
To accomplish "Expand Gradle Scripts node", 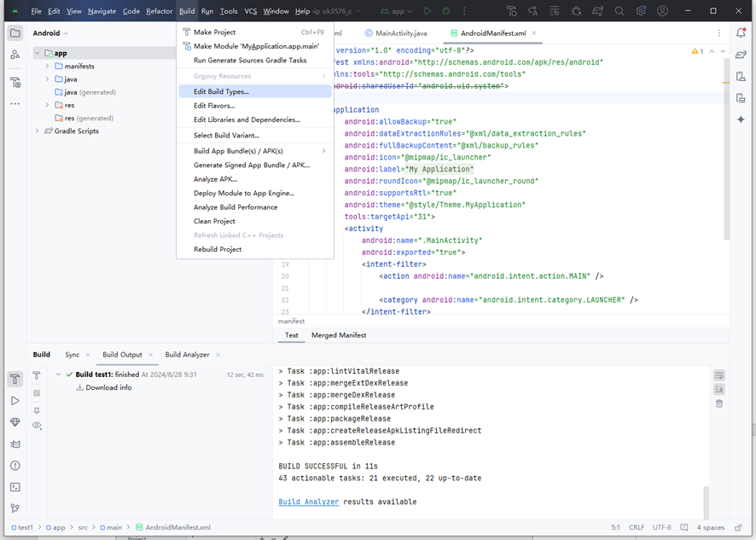I will (38, 131).
